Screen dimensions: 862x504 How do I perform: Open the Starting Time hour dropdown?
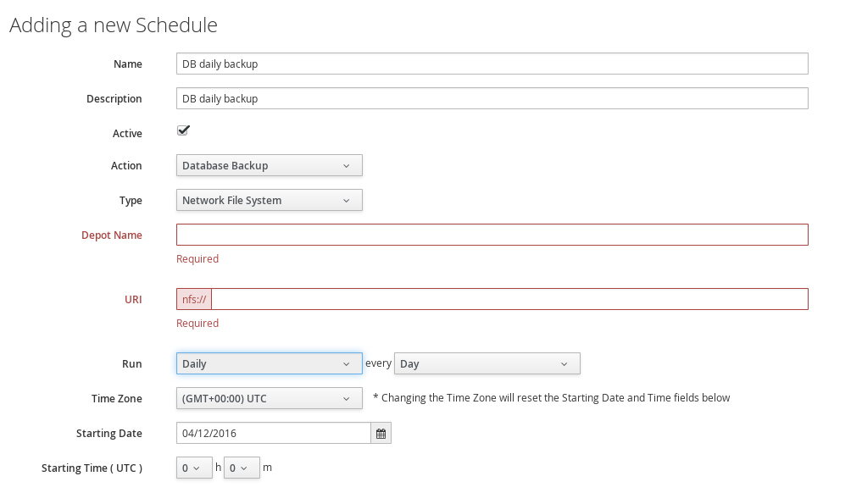pyautogui.click(x=194, y=468)
